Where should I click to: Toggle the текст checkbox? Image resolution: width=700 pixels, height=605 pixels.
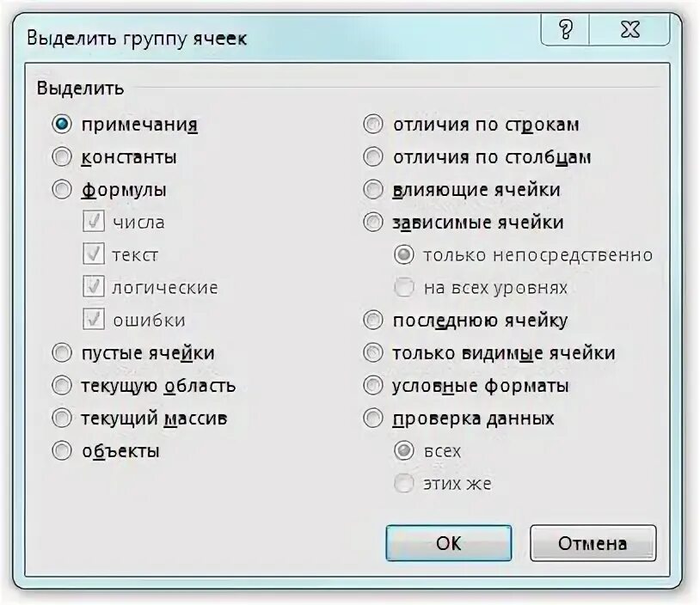tap(93, 254)
